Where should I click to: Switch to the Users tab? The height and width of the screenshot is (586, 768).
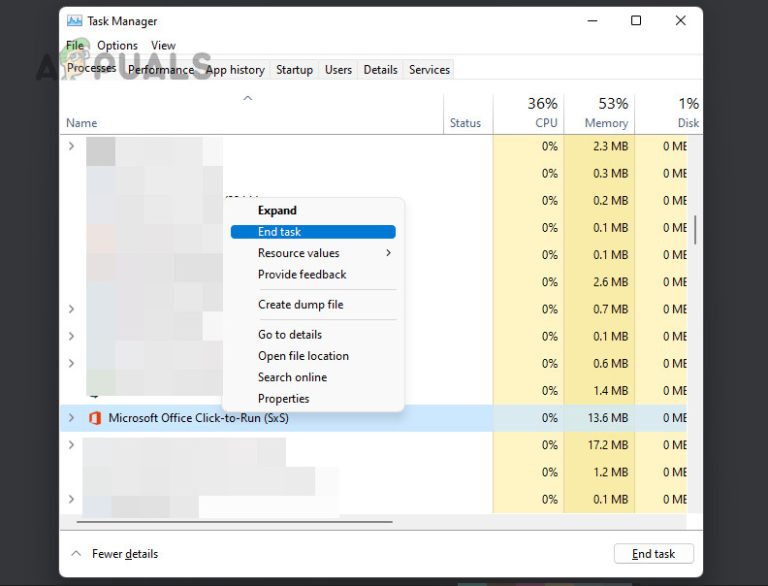(338, 70)
